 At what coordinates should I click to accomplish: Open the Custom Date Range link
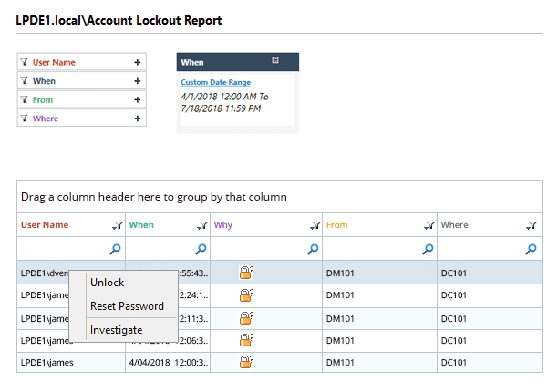216,82
